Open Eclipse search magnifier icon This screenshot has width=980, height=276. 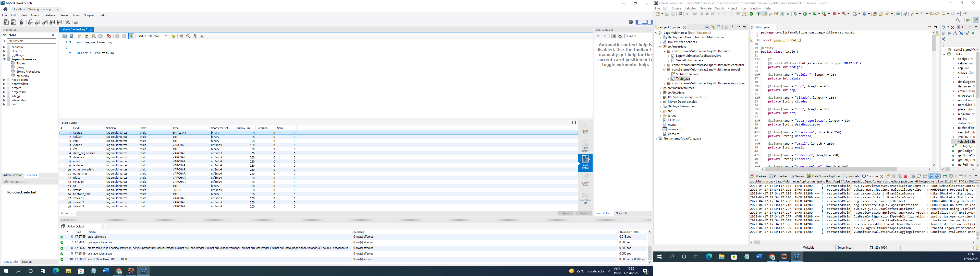point(958,20)
